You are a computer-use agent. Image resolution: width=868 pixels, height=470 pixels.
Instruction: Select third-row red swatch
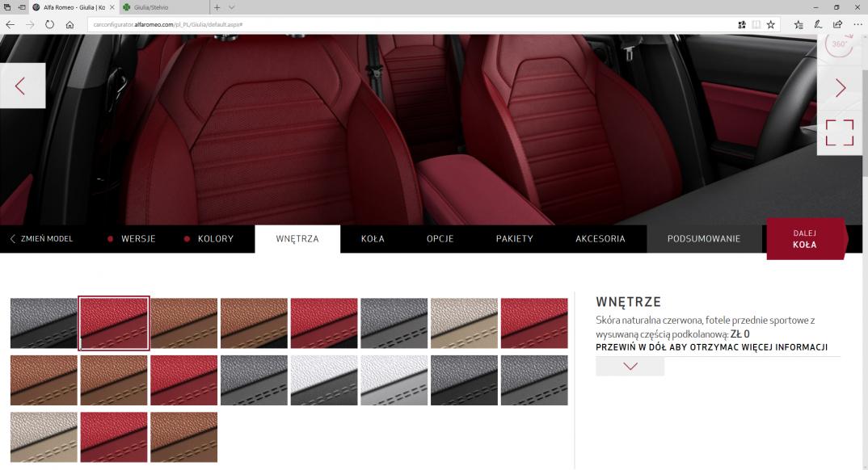click(x=113, y=437)
